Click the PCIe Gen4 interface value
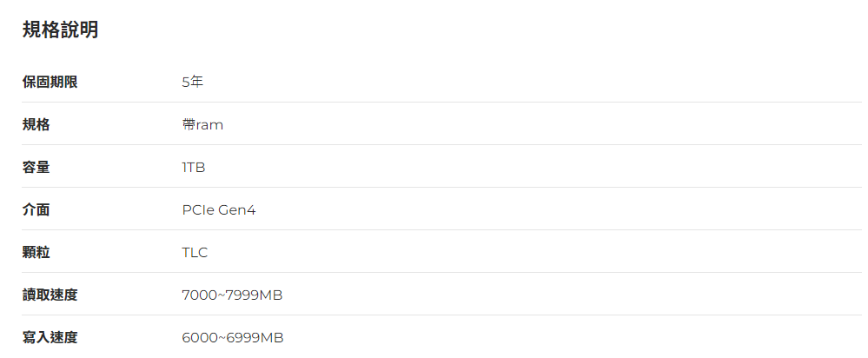The width and height of the screenshot is (868, 358). pos(219,209)
